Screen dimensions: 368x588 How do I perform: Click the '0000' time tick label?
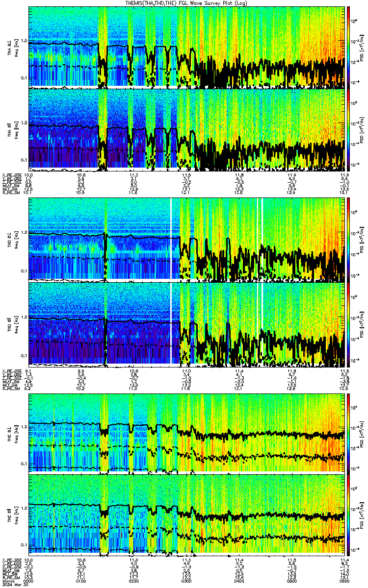[28, 581]
